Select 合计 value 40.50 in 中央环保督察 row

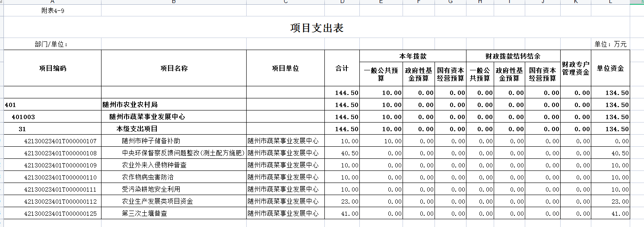(342, 153)
